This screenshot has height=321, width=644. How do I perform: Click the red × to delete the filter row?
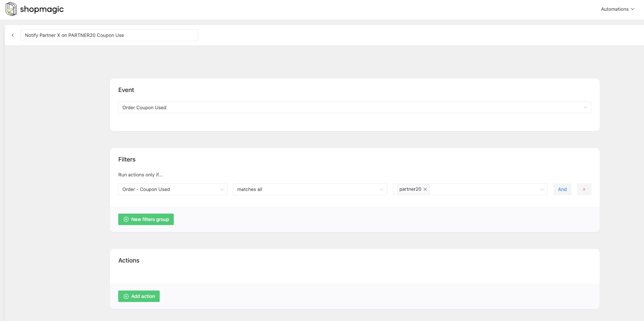click(x=584, y=189)
